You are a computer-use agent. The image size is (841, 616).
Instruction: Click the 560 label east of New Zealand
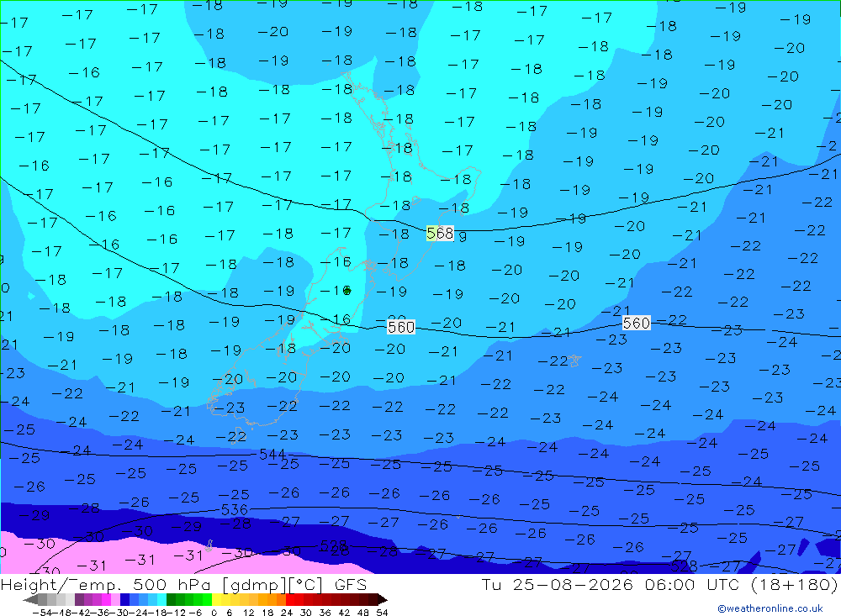[x=400, y=327]
